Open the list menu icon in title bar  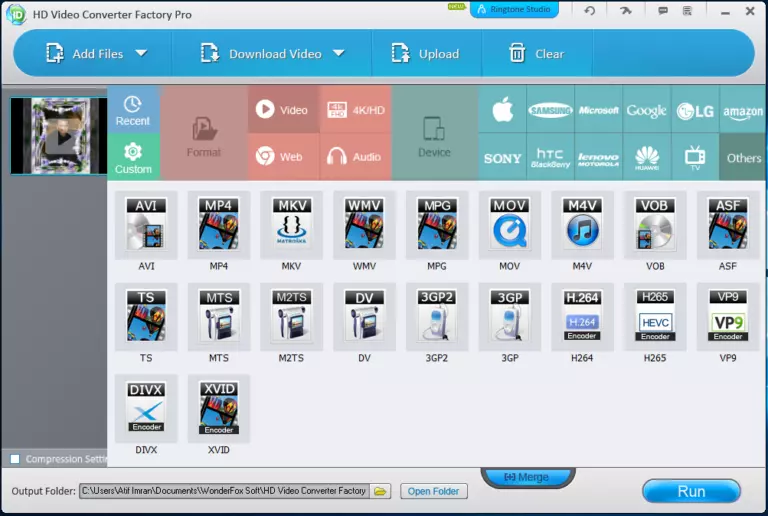pos(688,10)
